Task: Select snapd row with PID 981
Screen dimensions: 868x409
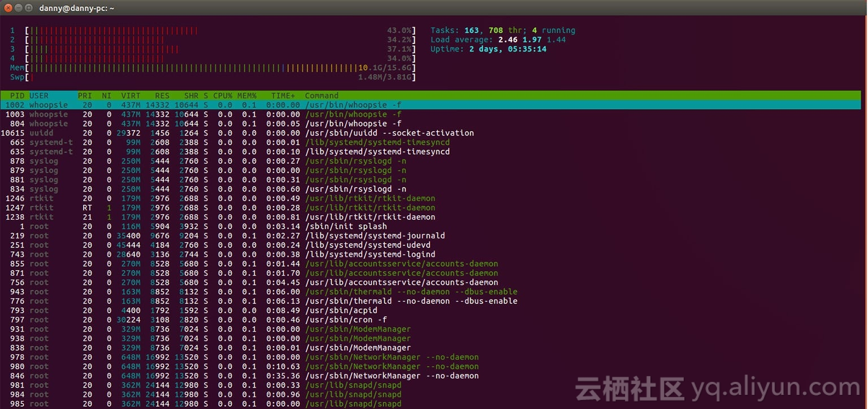Action: tap(431, 385)
